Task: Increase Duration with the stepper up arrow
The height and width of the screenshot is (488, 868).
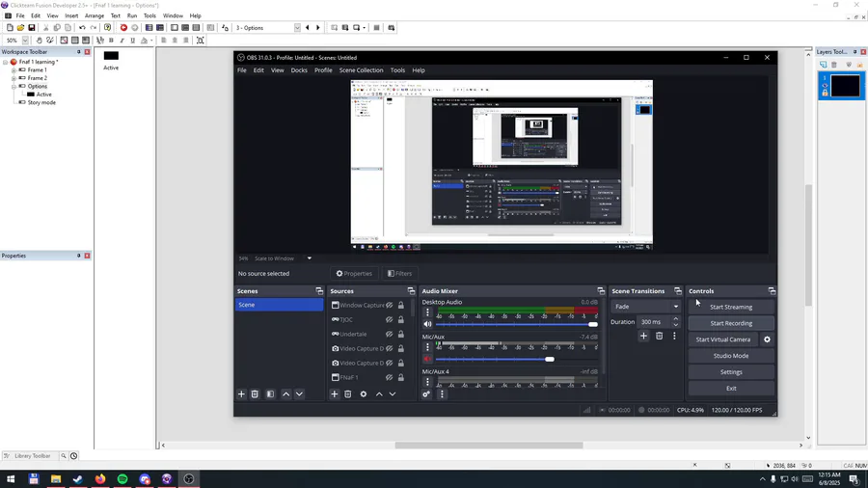Action: point(675,318)
